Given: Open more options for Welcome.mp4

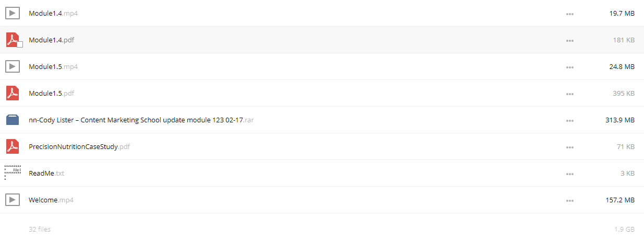Looking at the screenshot, I should [570, 200].
